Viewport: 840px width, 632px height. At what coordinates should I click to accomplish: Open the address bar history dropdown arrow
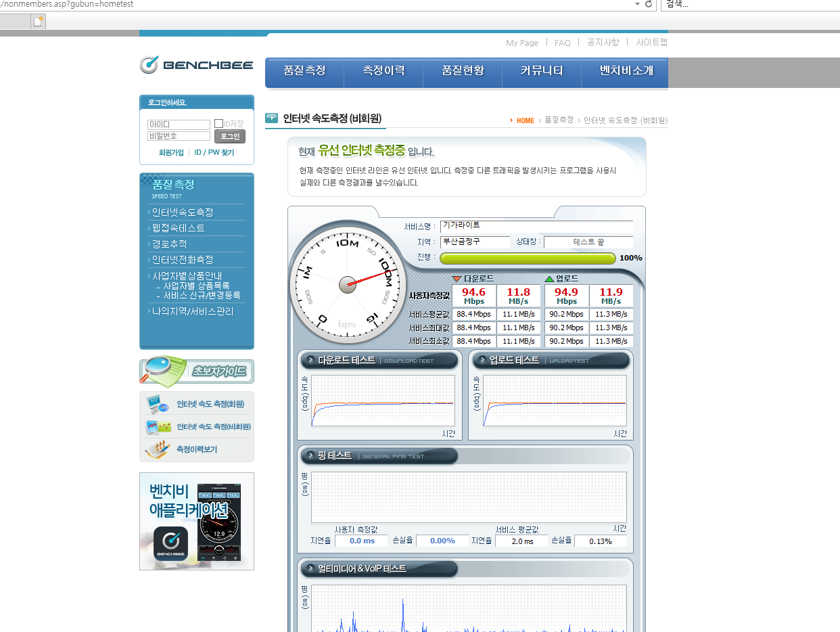pyautogui.click(x=636, y=4)
